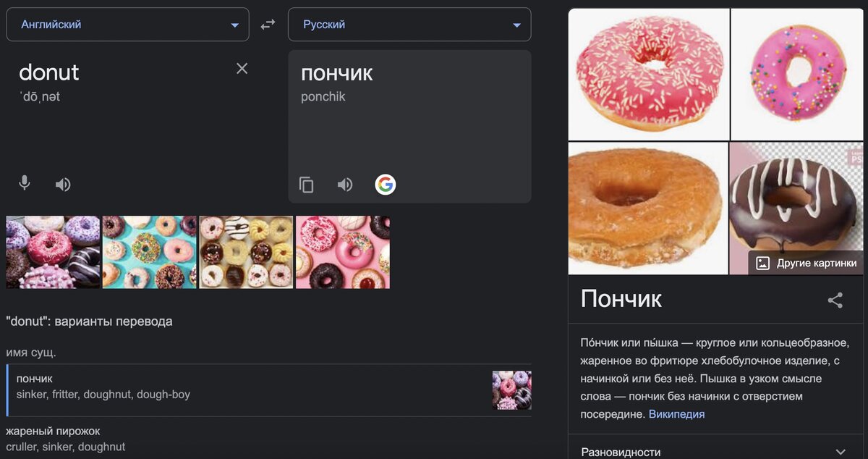Share the Пончик knowledge panel
868x459 pixels.
pyautogui.click(x=835, y=300)
